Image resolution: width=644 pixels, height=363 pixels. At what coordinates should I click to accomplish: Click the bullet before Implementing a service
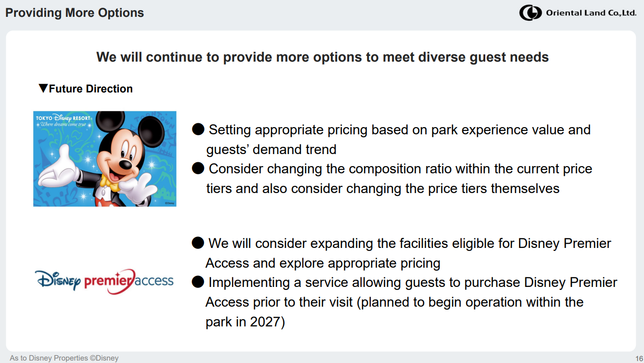(198, 282)
